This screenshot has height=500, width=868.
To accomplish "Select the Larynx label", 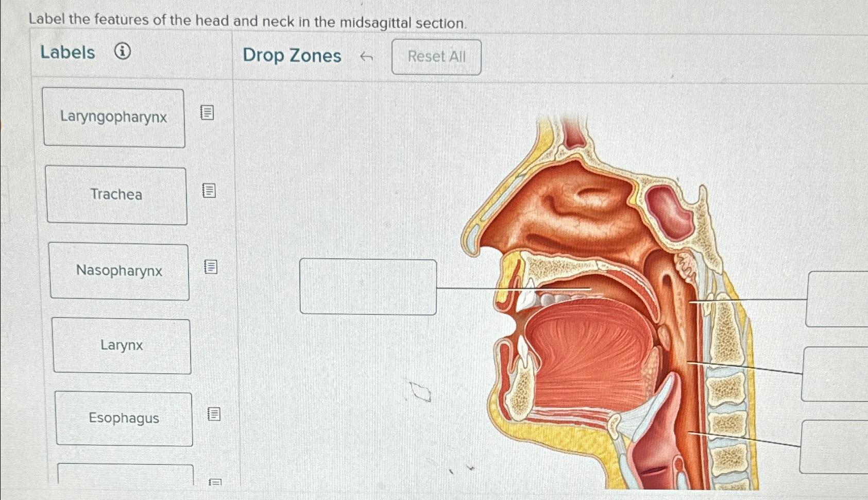I will [122, 345].
